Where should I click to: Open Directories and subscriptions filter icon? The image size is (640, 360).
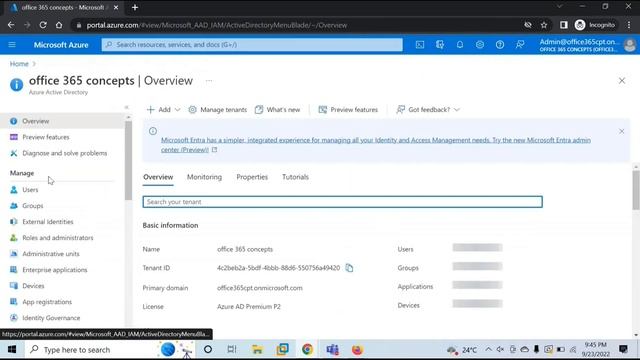click(x=440, y=45)
